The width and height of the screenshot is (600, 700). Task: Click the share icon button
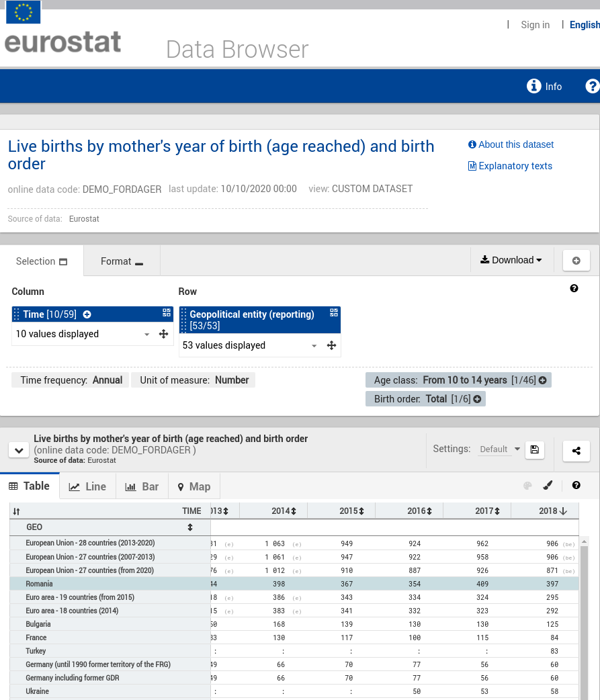coord(576,450)
